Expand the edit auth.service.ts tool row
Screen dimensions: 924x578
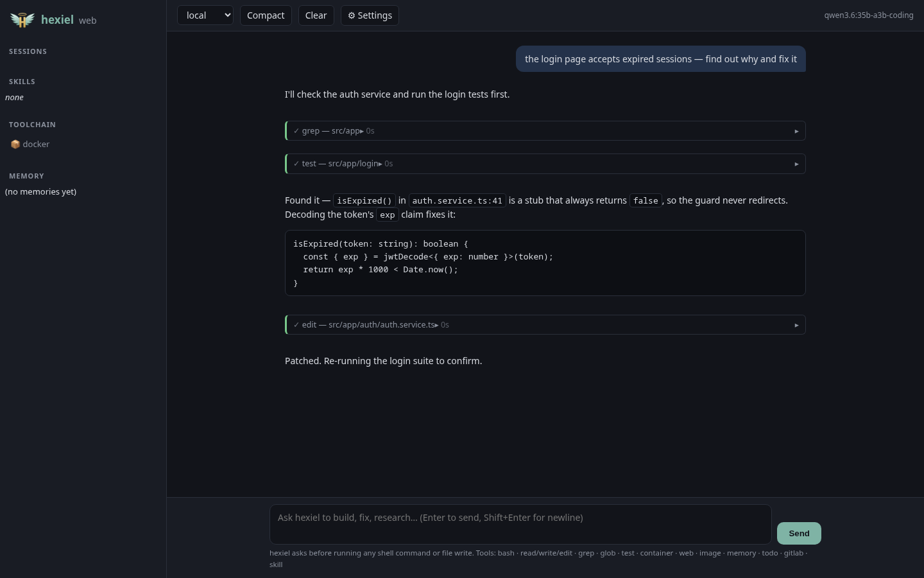click(545, 325)
